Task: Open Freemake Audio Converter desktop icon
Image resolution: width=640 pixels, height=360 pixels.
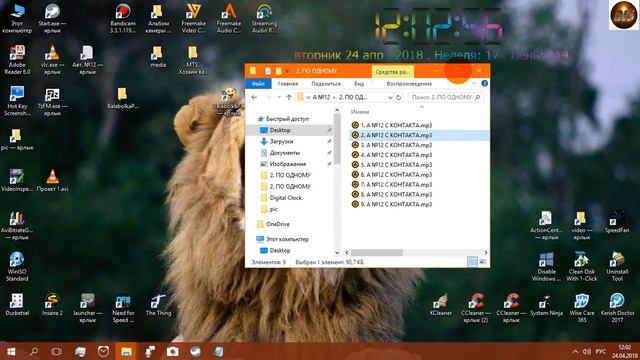Action: coord(229,18)
